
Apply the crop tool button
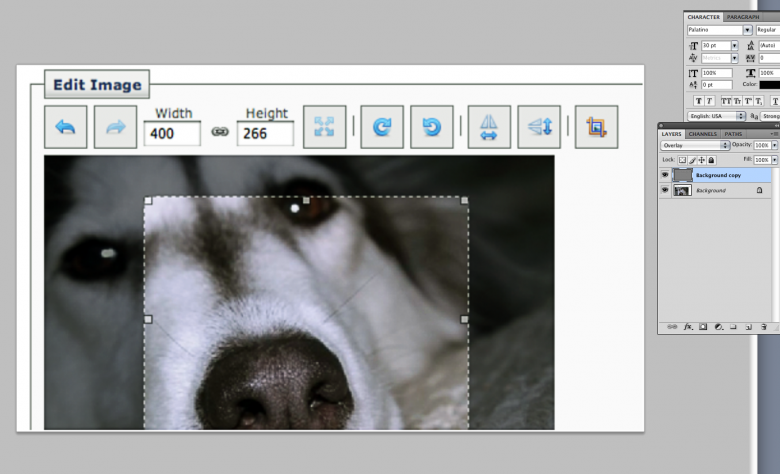596,127
